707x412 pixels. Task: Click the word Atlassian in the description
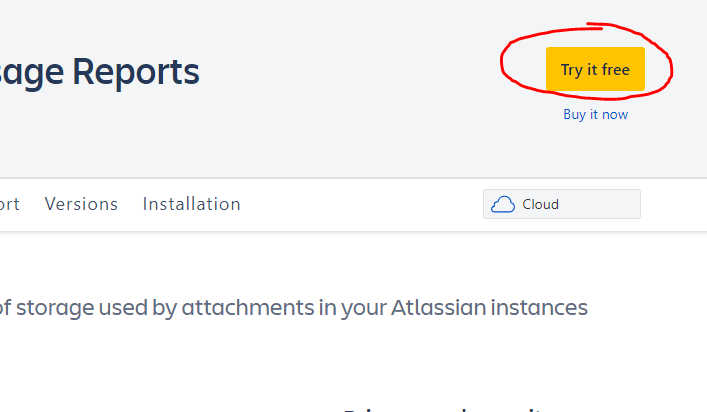click(x=431, y=307)
